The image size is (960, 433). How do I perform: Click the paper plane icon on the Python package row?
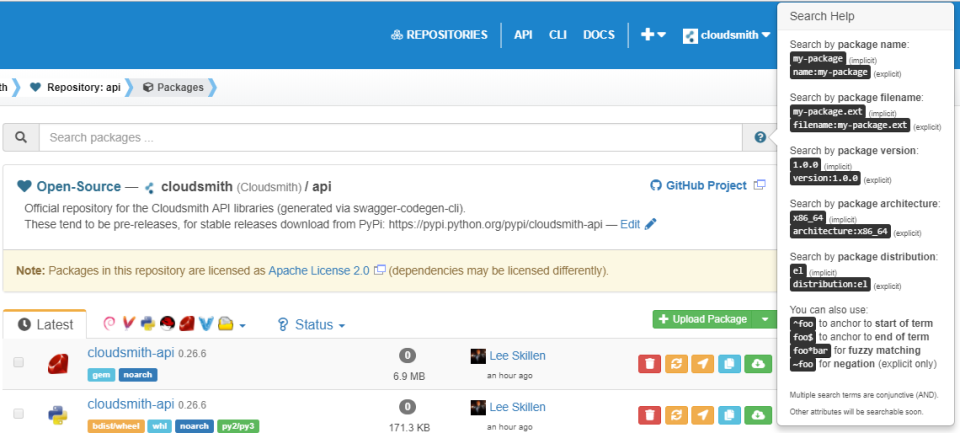(x=704, y=413)
